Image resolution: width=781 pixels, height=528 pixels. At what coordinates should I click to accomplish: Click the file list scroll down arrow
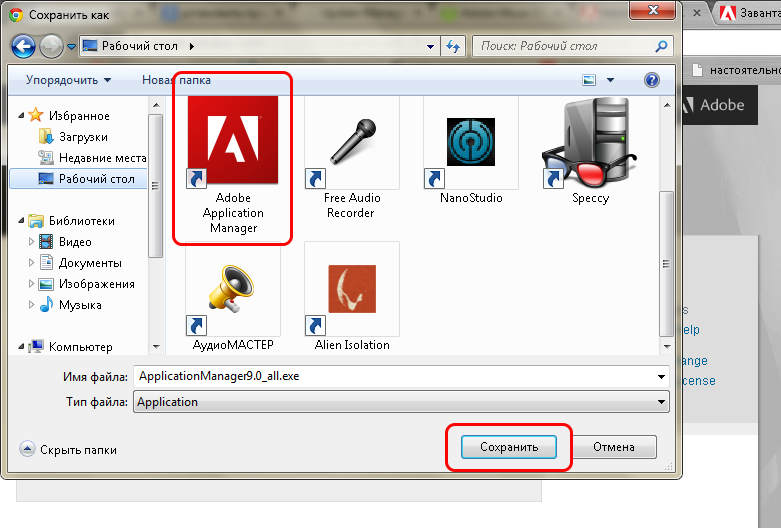tap(666, 346)
